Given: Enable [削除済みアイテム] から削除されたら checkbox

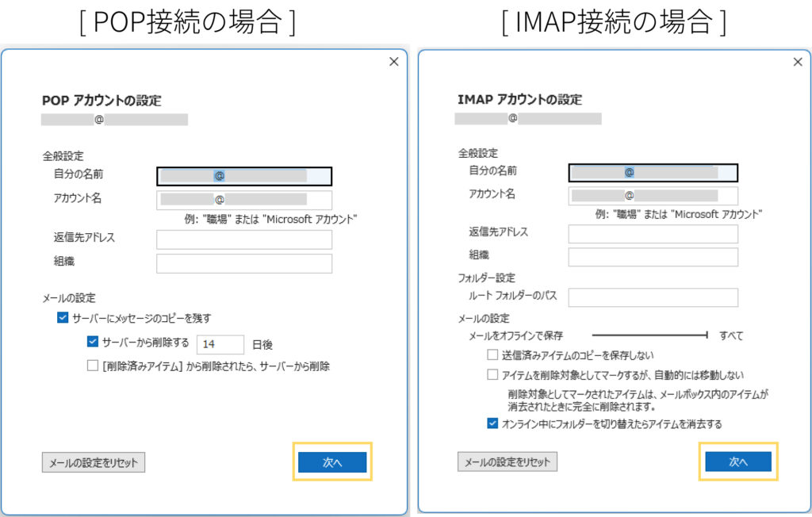Looking at the screenshot, I should pyautogui.click(x=93, y=366).
